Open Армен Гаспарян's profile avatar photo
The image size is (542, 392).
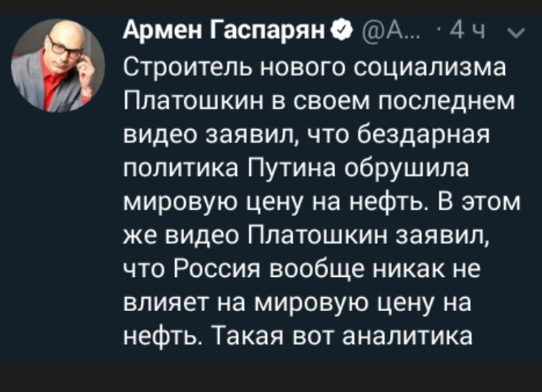pyautogui.click(x=58, y=66)
